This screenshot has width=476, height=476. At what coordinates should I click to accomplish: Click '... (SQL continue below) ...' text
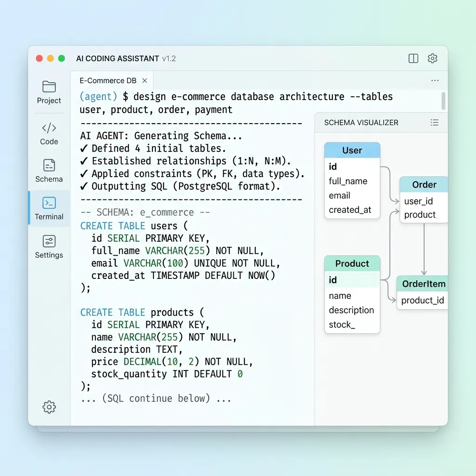[x=156, y=398]
